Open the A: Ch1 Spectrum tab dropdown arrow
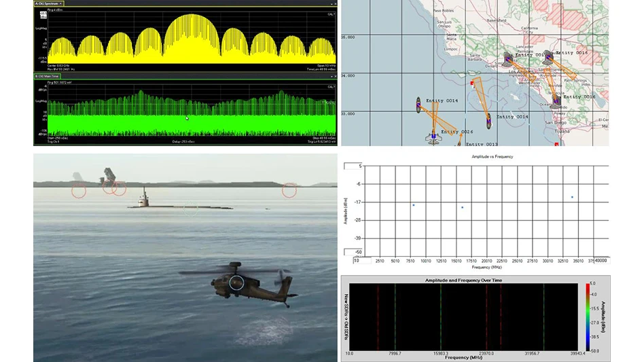This screenshot has width=644, height=362. pos(62,3)
